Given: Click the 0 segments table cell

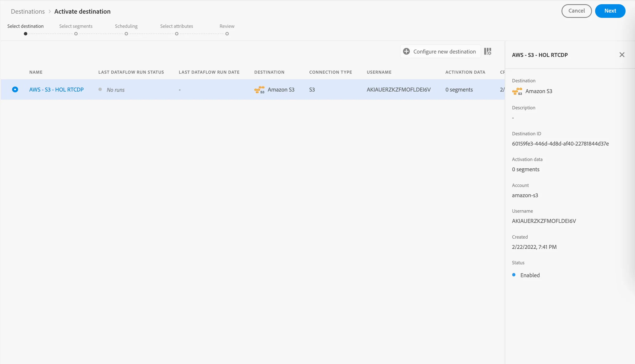Looking at the screenshot, I should [459, 90].
